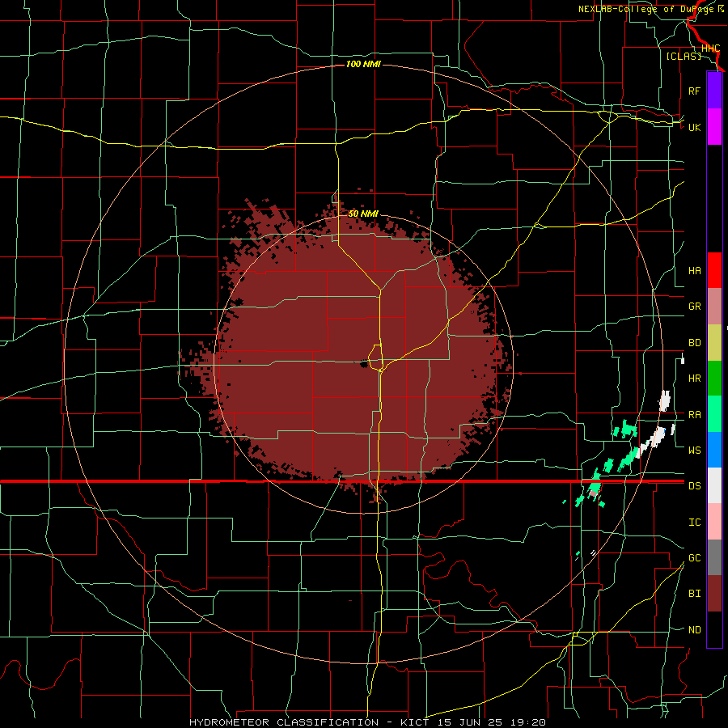Image resolution: width=728 pixels, height=728 pixels.
Task: Click the RF legend label
Action: coord(694,91)
